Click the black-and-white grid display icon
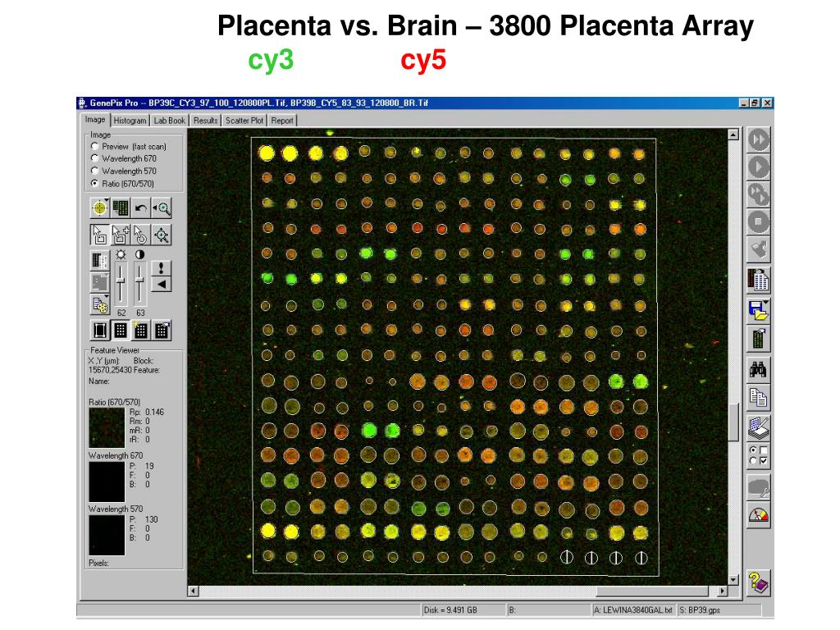 tap(99, 261)
